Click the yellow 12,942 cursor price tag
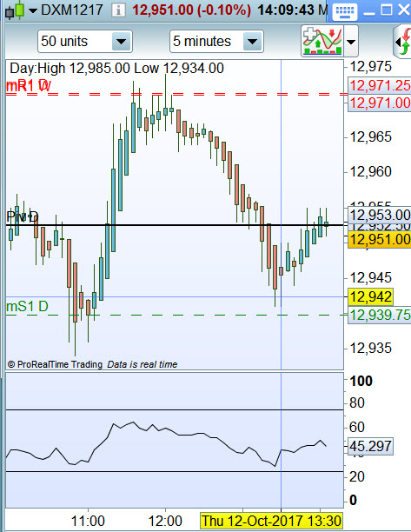This screenshot has width=411, height=532. (371, 297)
